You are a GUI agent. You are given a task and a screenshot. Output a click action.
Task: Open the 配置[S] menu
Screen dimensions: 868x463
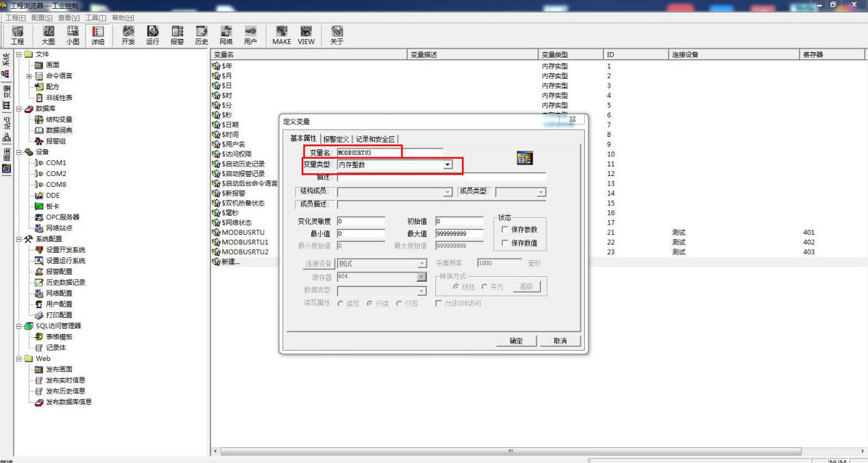pyautogui.click(x=41, y=17)
